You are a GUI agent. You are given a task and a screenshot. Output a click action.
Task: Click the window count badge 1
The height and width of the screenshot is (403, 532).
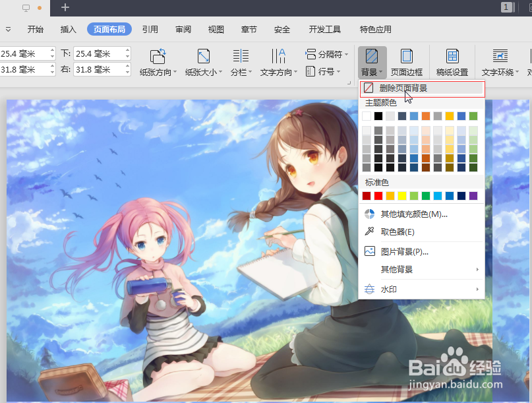pyautogui.click(x=506, y=7)
